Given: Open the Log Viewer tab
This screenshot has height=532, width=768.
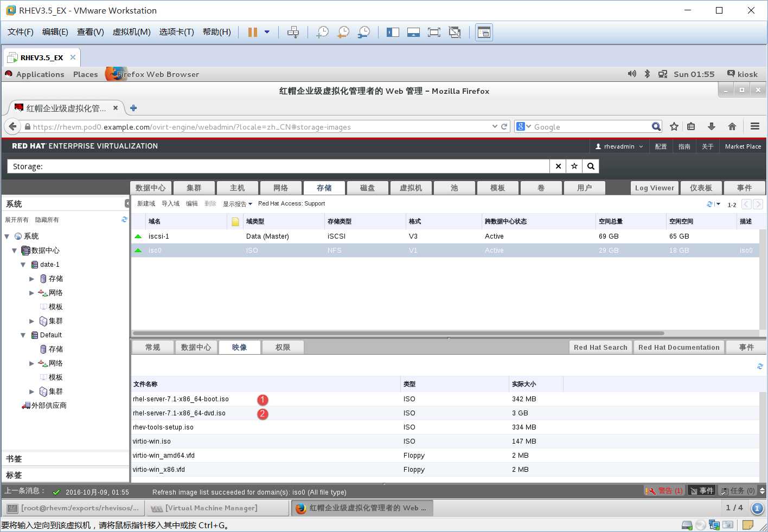Looking at the screenshot, I should pos(655,188).
